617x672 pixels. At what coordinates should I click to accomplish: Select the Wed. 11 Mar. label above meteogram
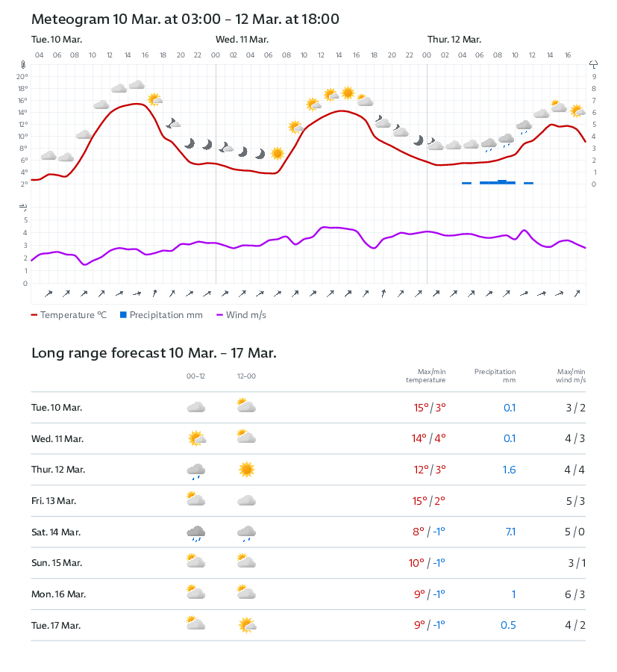point(242,39)
